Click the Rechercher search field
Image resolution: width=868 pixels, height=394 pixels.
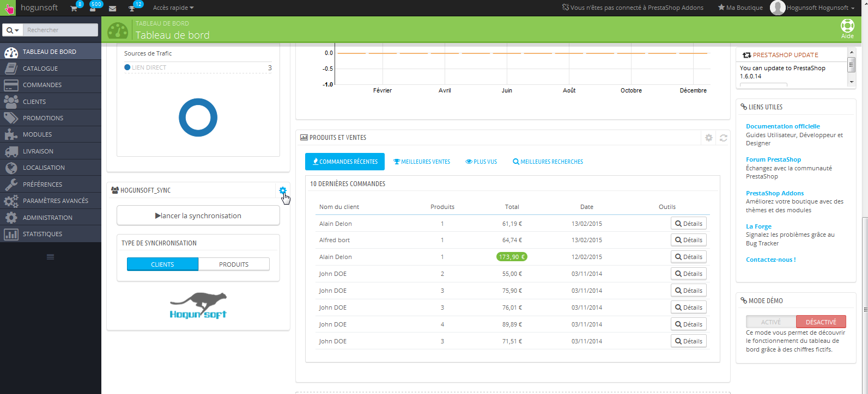(x=60, y=30)
